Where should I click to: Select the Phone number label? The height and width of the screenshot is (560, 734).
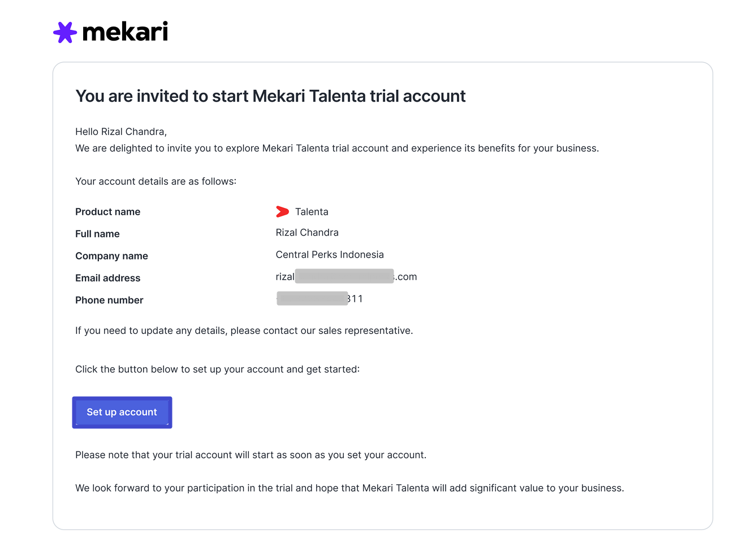109,300
